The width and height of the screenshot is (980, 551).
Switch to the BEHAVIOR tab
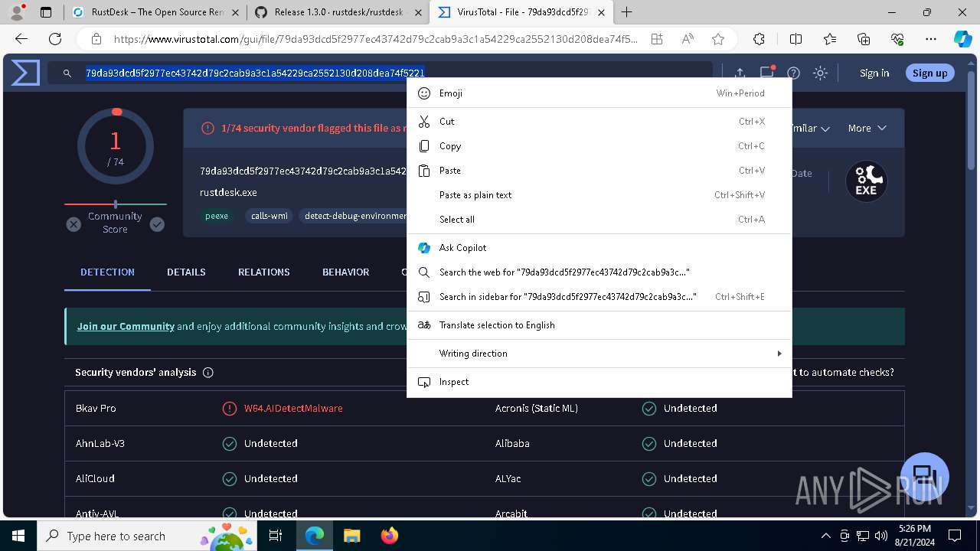(345, 272)
